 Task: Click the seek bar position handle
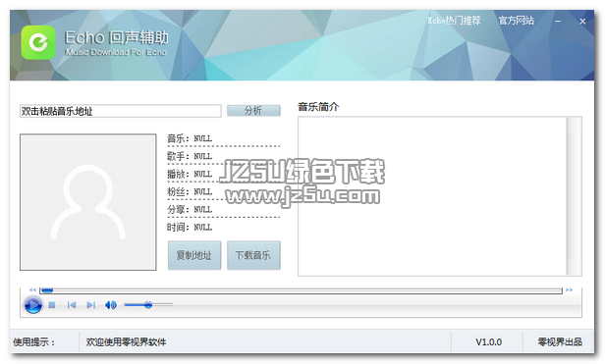click(x=47, y=290)
